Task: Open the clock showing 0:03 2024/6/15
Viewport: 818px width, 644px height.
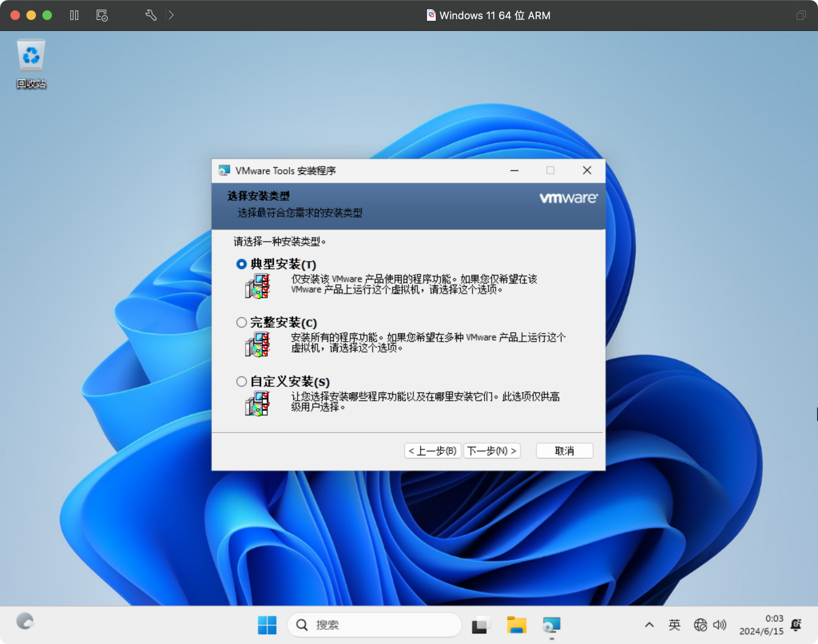Action: pyautogui.click(x=761, y=625)
